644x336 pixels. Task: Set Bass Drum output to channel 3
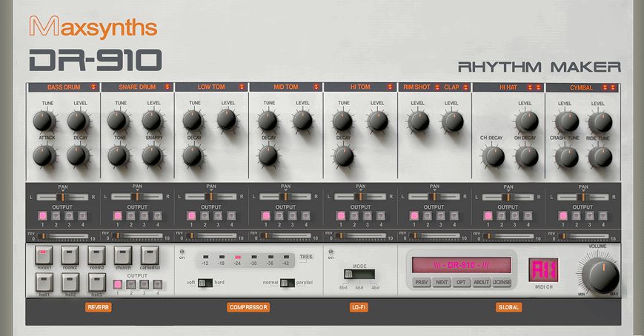tap(70, 216)
